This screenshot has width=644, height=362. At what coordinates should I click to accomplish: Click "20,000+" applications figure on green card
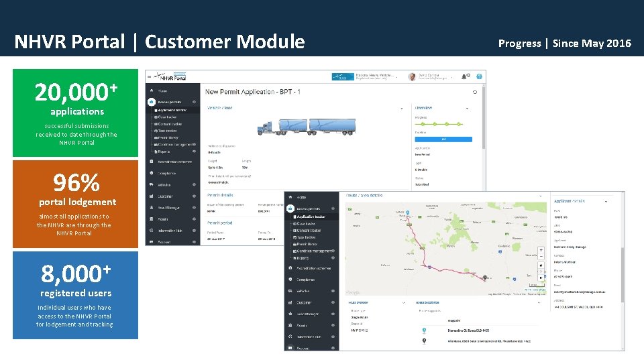click(76, 92)
